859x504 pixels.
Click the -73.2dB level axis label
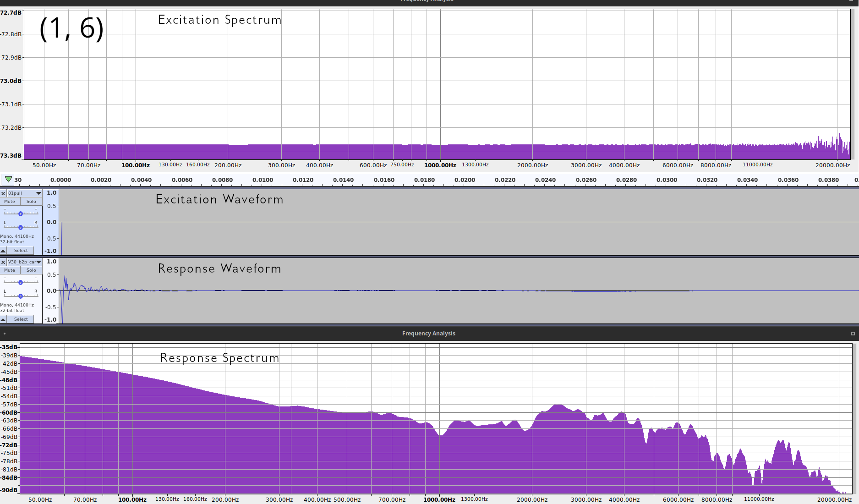[11, 127]
